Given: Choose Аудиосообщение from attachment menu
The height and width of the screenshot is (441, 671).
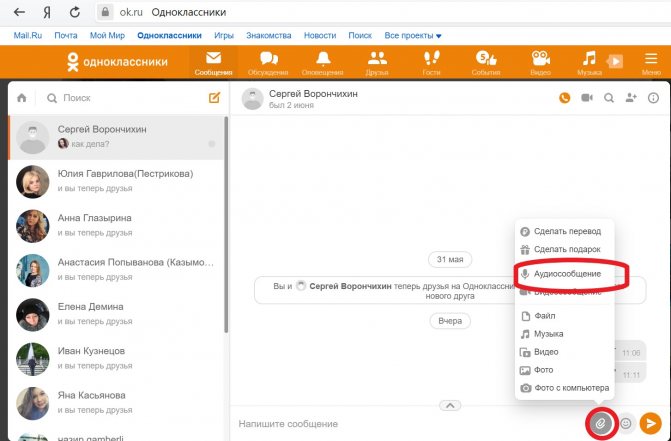Looking at the screenshot, I should 564,274.
